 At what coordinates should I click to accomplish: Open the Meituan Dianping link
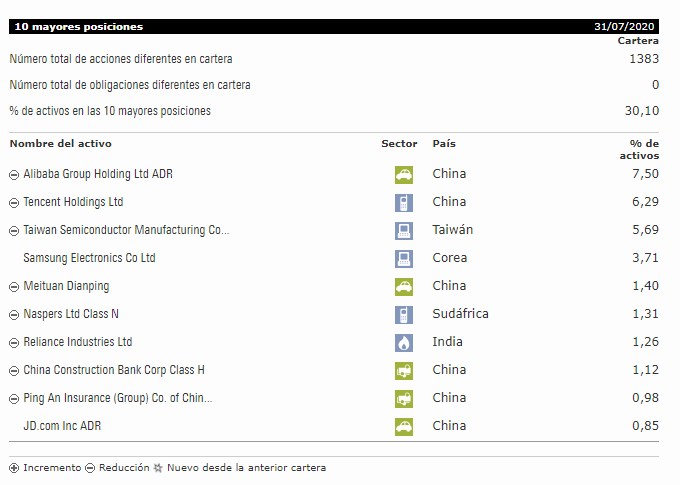click(66, 286)
